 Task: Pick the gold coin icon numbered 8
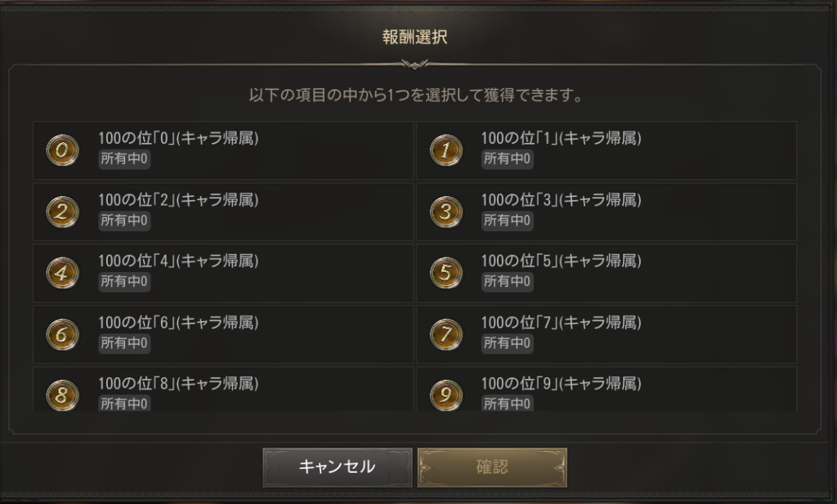[63, 395]
